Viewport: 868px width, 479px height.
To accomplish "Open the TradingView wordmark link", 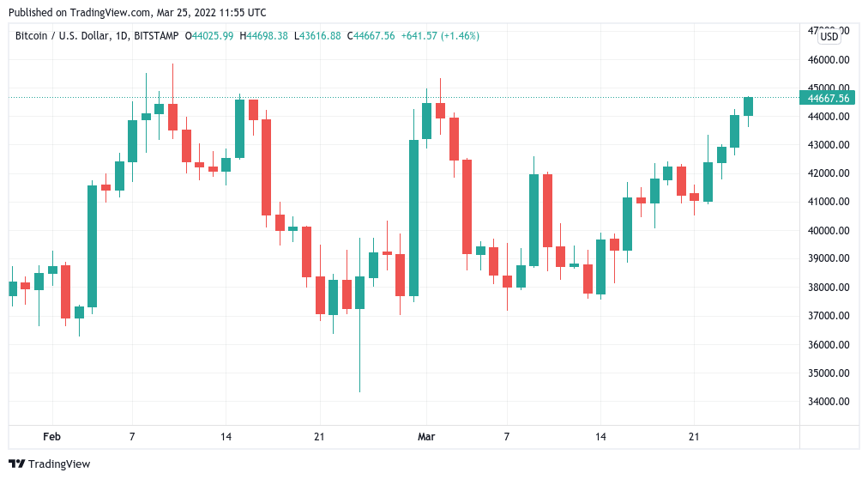I will point(59,464).
